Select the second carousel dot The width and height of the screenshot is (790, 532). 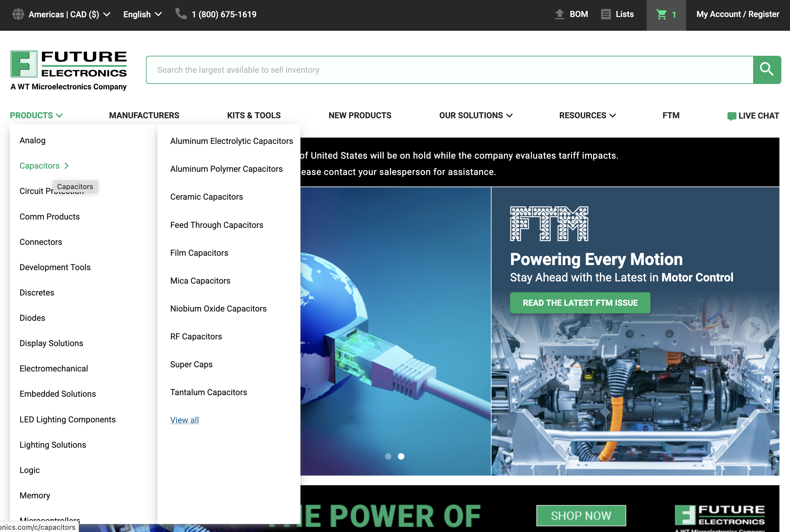tap(401, 456)
